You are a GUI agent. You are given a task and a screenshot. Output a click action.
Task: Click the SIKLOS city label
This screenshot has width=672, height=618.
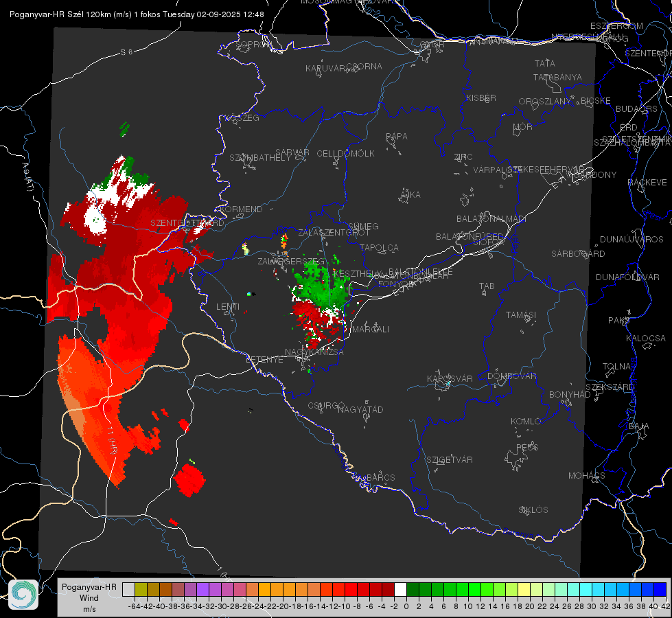(533, 510)
